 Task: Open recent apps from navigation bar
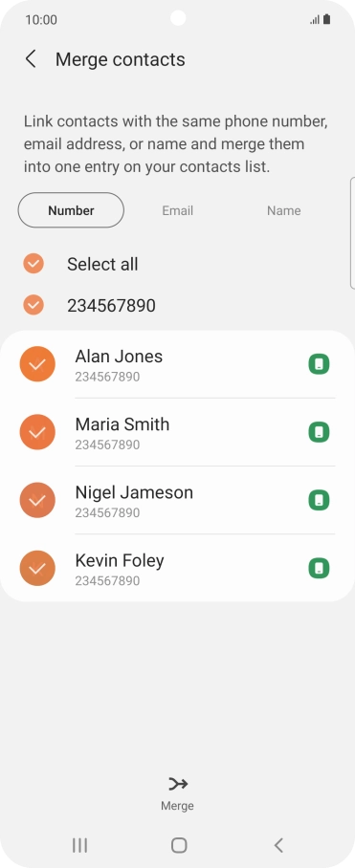tap(79, 845)
